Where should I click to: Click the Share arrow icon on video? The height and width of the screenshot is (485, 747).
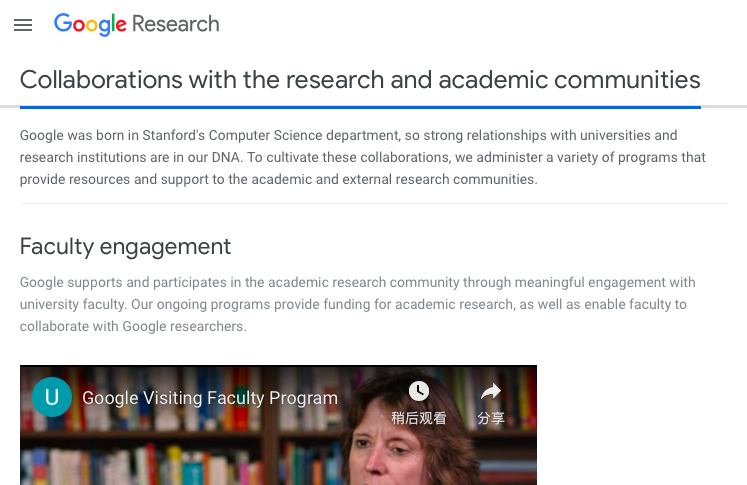490,391
